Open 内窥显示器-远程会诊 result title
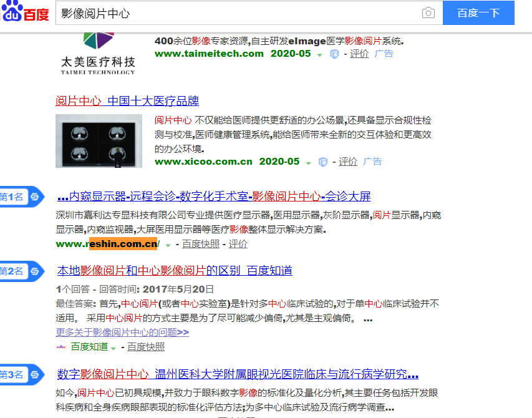Screen dimensions: 532x418 pyautogui.click(x=214, y=196)
